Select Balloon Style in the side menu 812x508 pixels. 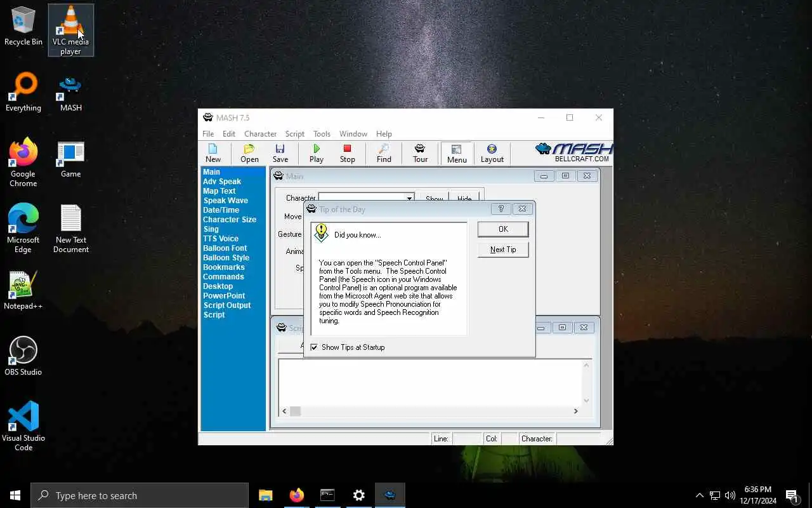[226, 258]
